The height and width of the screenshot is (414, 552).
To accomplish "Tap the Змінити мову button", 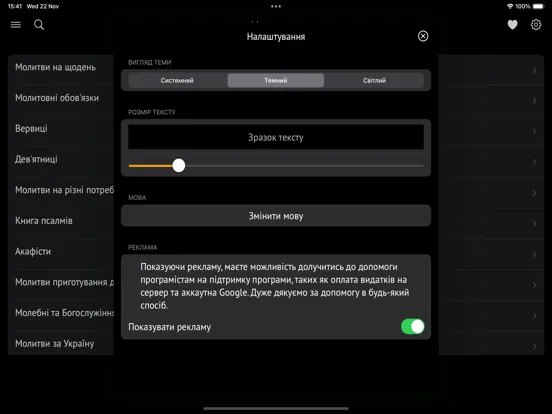I will 276,216.
